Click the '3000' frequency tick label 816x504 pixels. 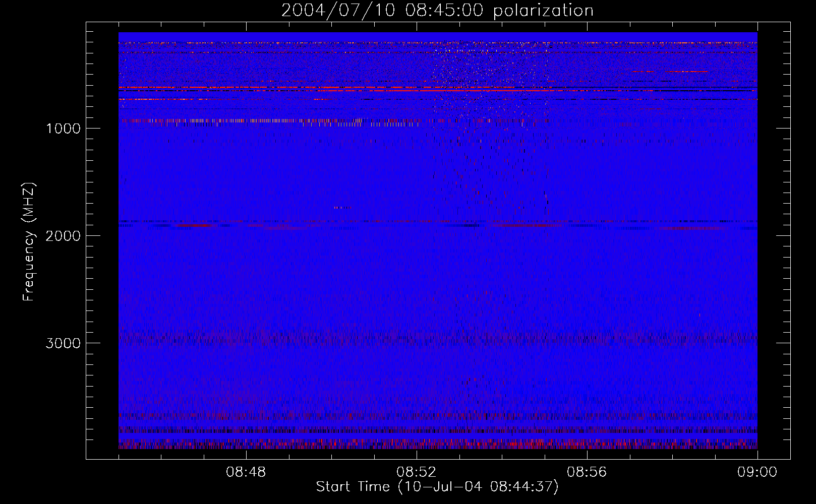[x=63, y=343]
